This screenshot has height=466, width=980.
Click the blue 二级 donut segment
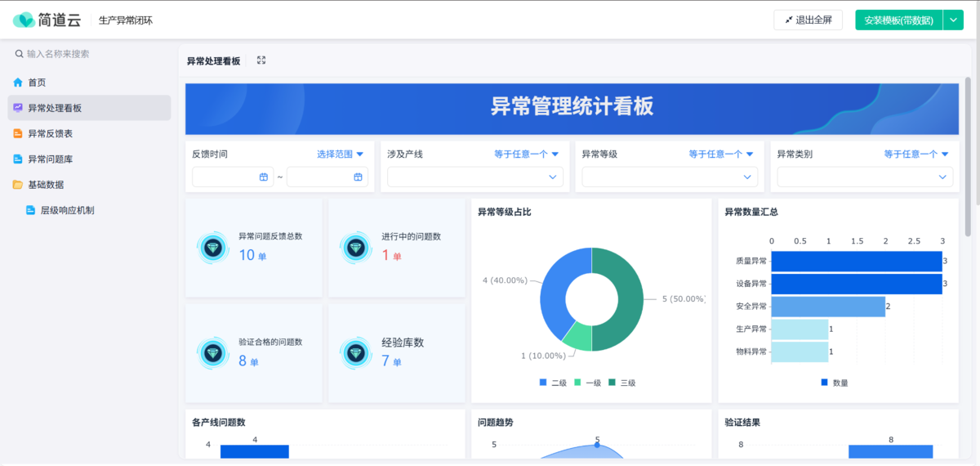coord(554,288)
